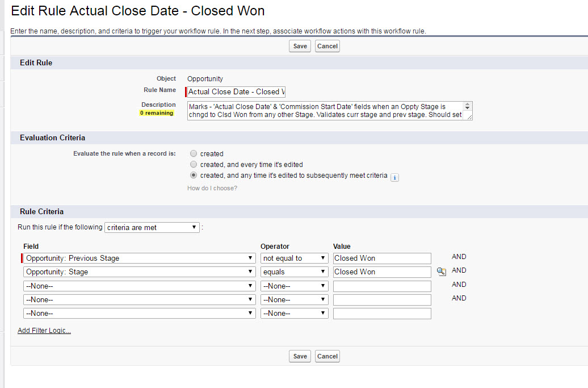Select 'created, and every time it's edited'
The image size is (588, 388).
pyautogui.click(x=194, y=165)
